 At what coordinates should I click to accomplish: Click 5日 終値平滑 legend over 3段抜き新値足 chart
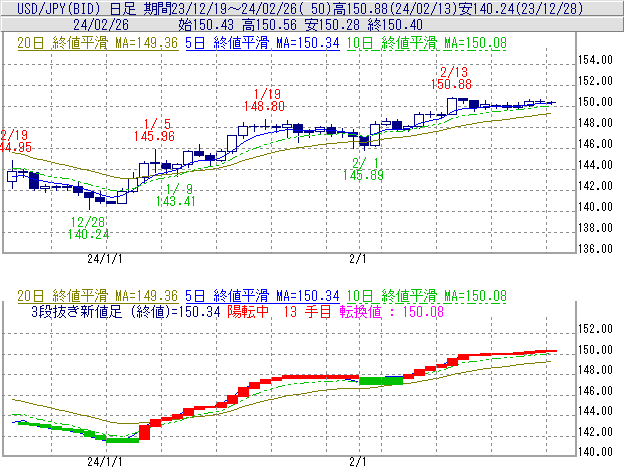pos(262,296)
